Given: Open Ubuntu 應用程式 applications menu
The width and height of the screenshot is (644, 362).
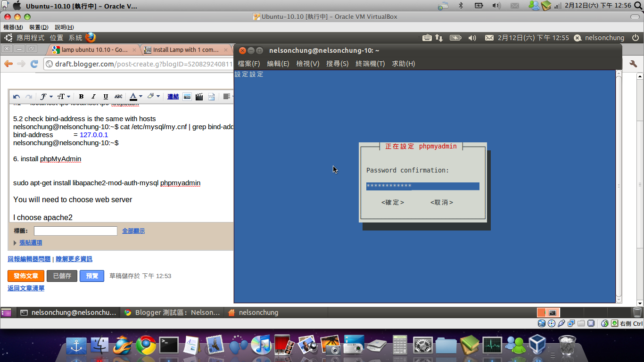Looking at the screenshot, I should pos(30,38).
